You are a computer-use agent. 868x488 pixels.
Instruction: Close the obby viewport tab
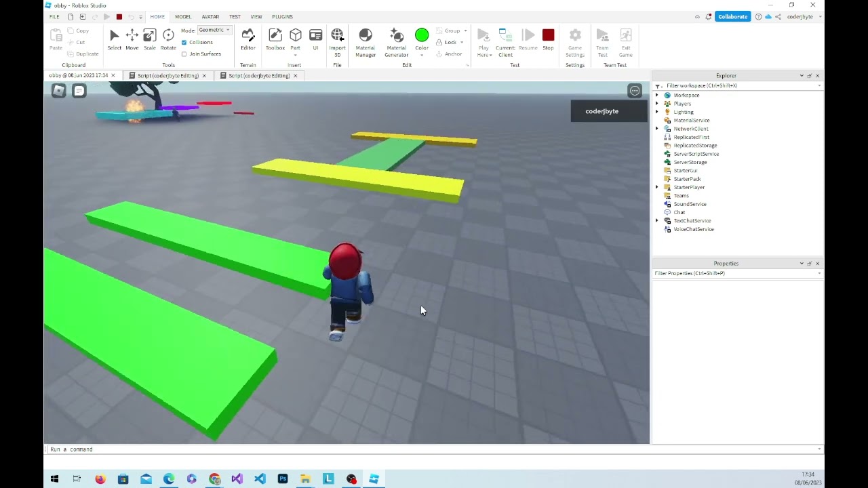point(113,76)
